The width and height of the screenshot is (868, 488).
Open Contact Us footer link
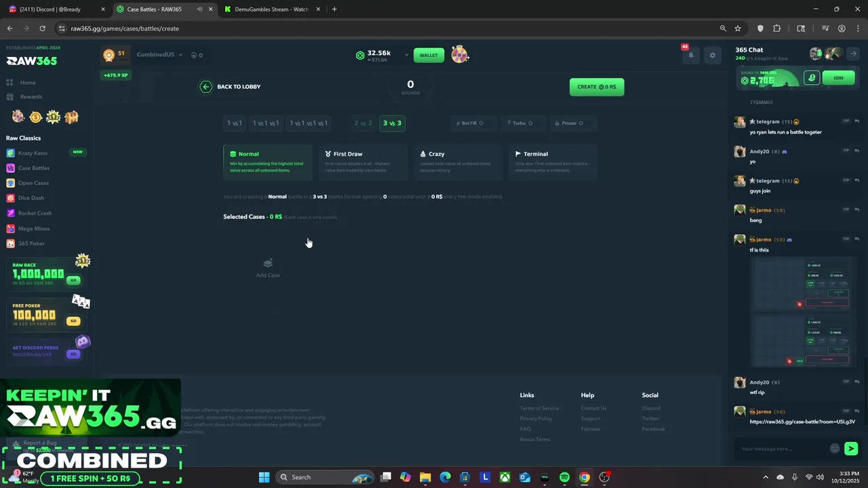tap(594, 409)
